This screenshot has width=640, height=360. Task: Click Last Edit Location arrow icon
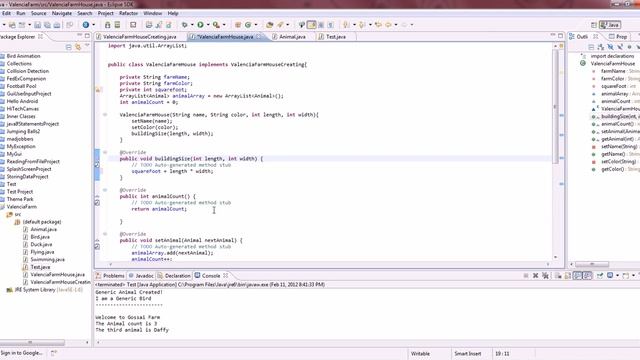[378, 25]
